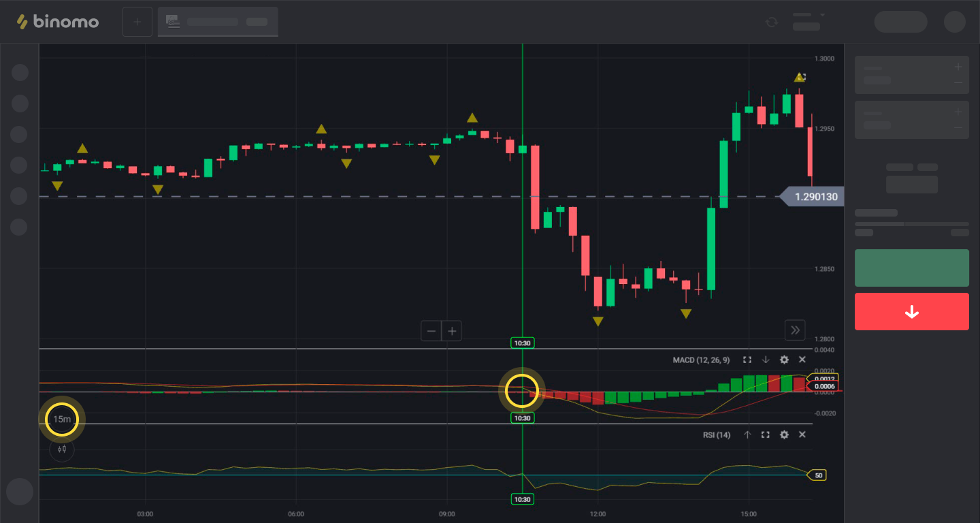The image size is (980, 523).
Task: Open RSI (14) settings gear
Action: tap(784, 434)
